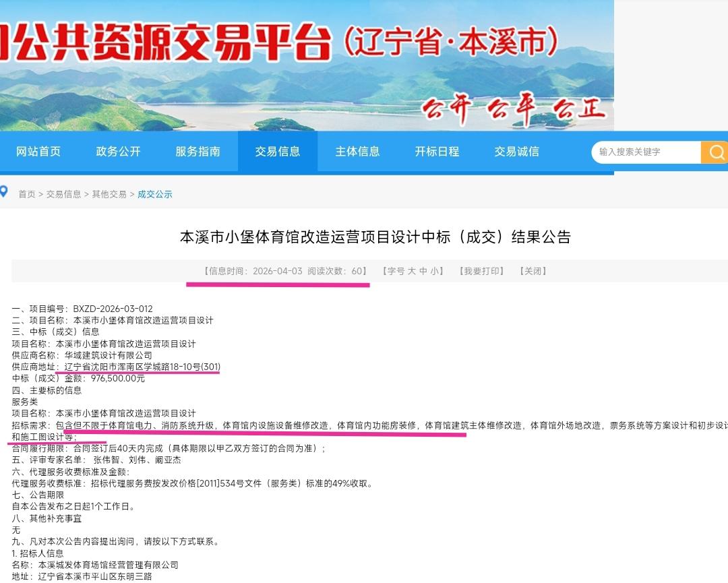Switch to the 交易信息 tab
This screenshot has height=583, width=728.
(277, 152)
